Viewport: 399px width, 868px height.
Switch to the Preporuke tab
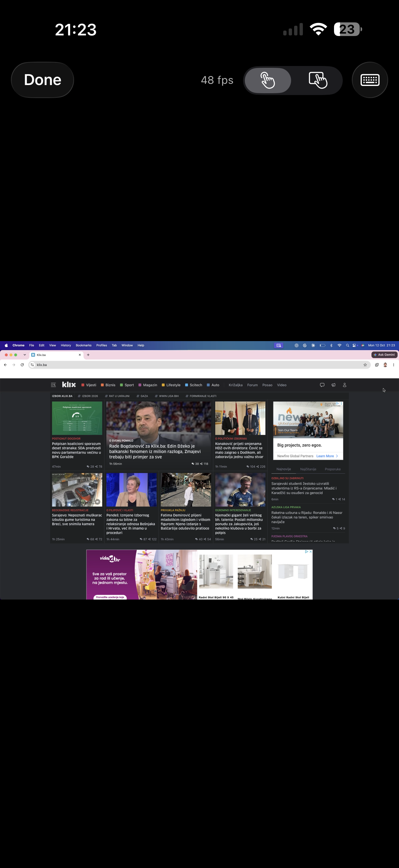pos(333,469)
